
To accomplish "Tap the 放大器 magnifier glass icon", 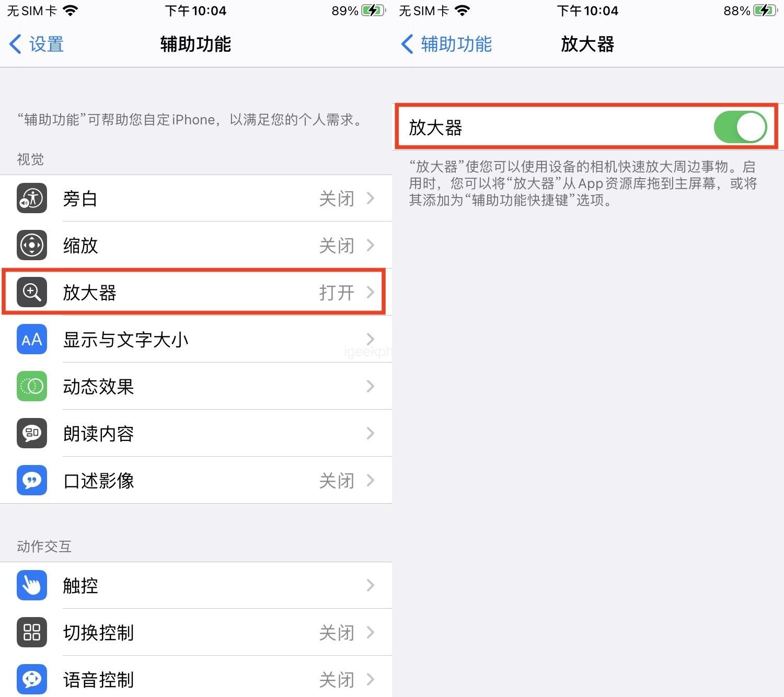I will pyautogui.click(x=32, y=292).
